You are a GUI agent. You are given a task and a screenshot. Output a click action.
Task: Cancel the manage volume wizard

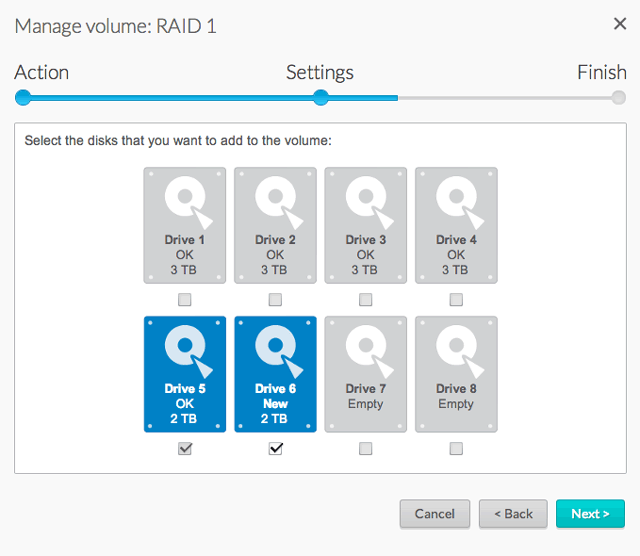tap(434, 514)
